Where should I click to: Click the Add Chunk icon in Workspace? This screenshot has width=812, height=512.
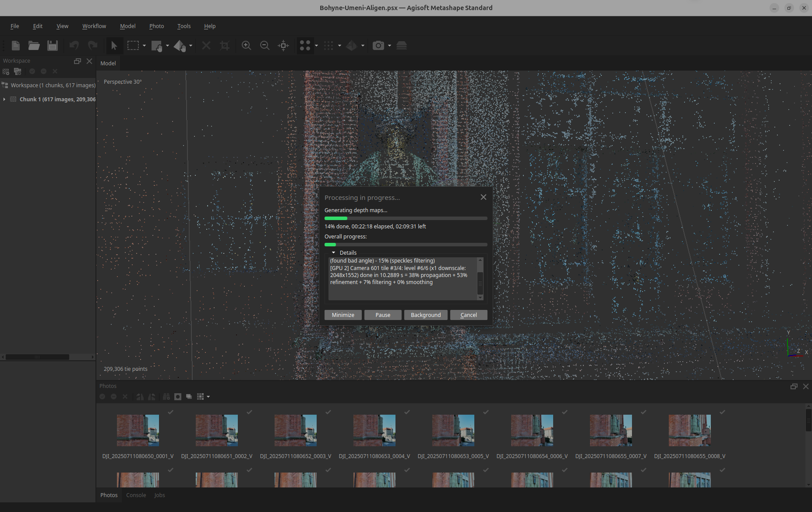(x=6, y=71)
